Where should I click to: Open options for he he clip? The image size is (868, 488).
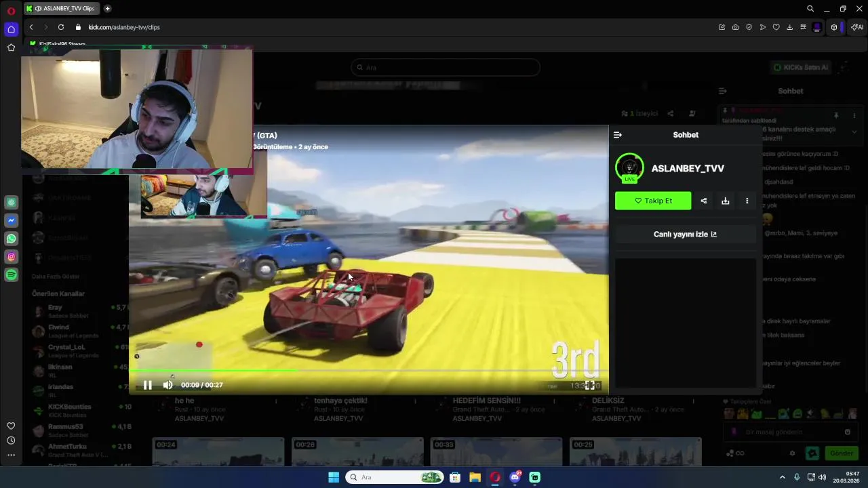coord(276,401)
